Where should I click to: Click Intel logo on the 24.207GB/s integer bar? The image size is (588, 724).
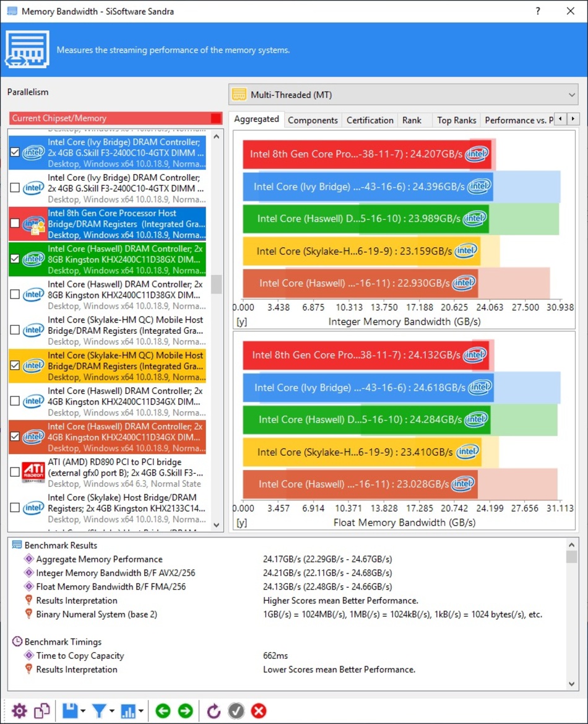(x=477, y=154)
